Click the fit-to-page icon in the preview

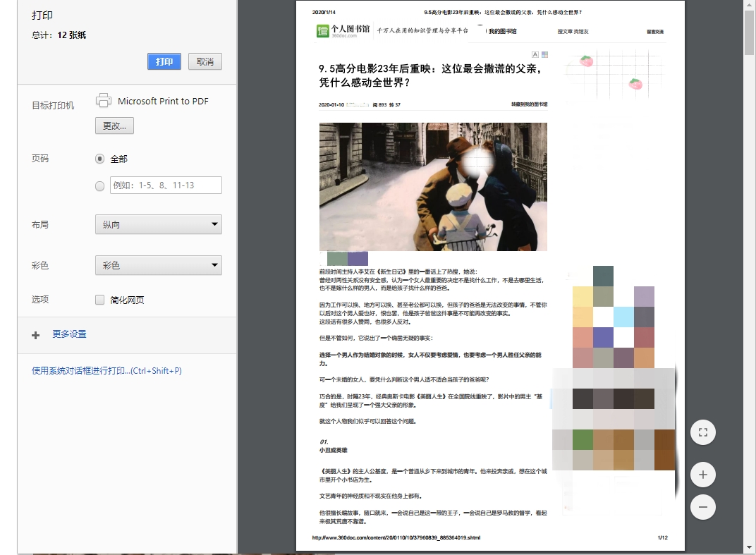(x=702, y=432)
